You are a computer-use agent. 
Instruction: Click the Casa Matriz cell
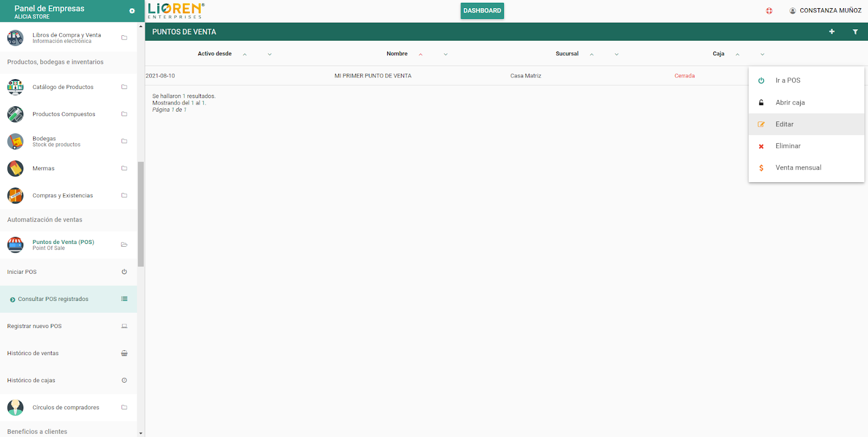[526, 76]
